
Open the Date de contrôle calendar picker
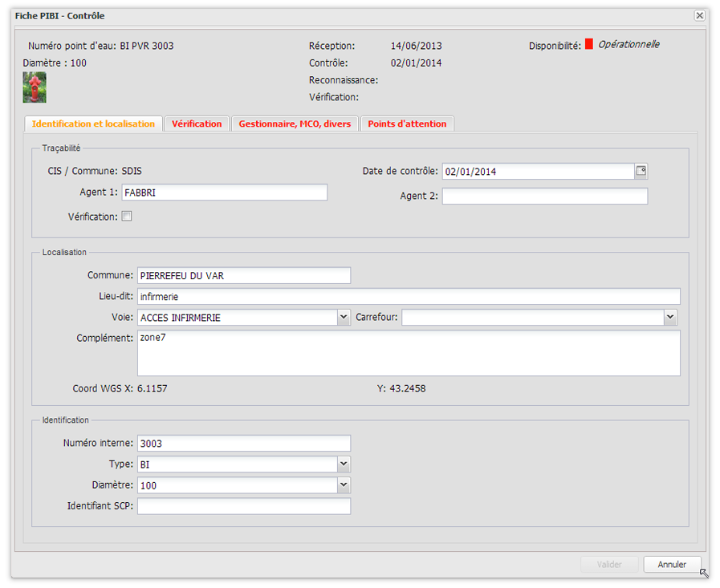641,171
